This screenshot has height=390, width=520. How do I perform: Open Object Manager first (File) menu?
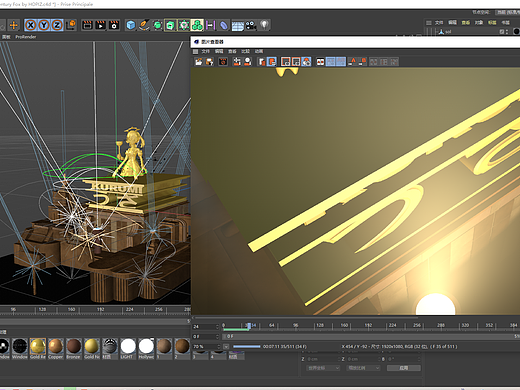[439, 22]
